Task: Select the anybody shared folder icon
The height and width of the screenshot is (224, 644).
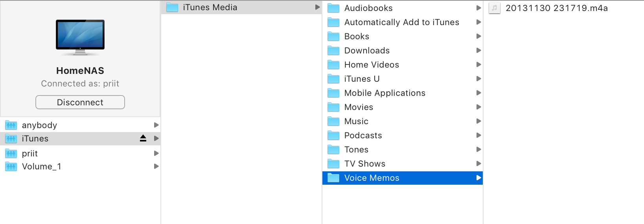Action: pos(11,125)
